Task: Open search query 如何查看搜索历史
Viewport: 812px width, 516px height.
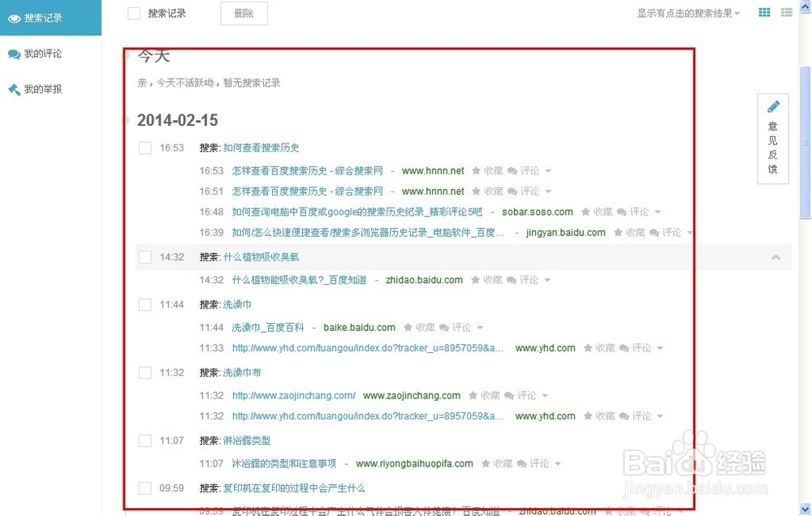Action: click(261, 148)
